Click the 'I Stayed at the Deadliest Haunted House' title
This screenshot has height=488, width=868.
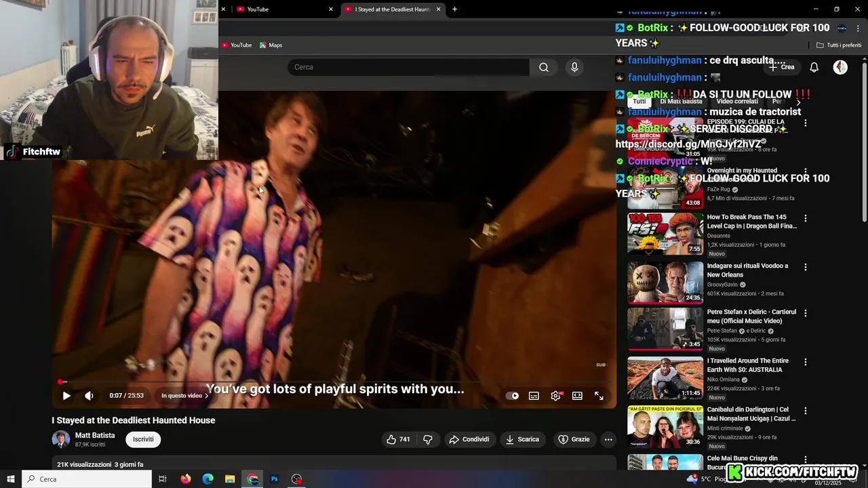click(x=134, y=420)
